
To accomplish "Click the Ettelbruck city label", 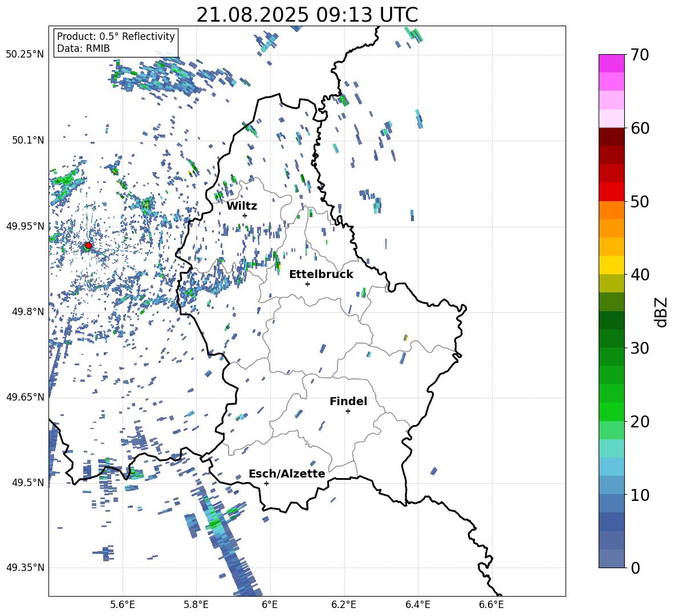I will pos(321,275).
